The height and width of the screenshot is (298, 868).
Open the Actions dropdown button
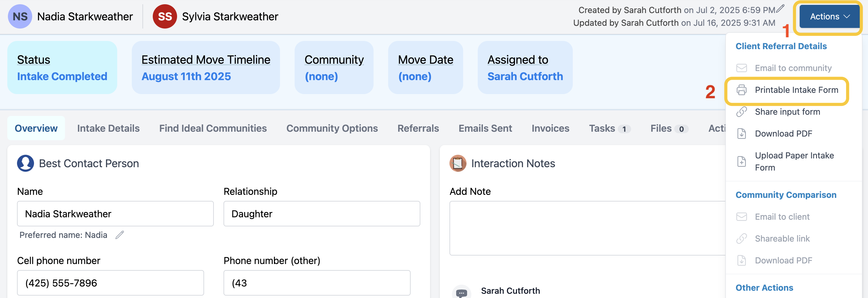pos(829,16)
